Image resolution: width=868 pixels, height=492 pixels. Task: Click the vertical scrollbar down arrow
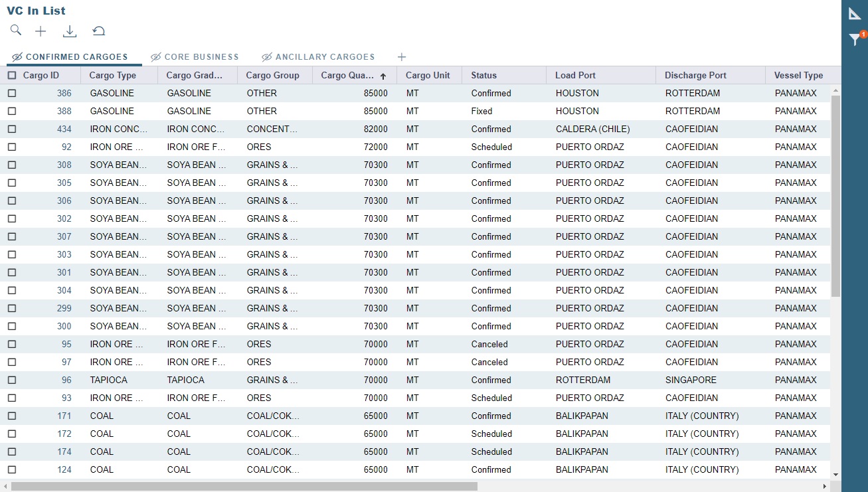click(835, 475)
